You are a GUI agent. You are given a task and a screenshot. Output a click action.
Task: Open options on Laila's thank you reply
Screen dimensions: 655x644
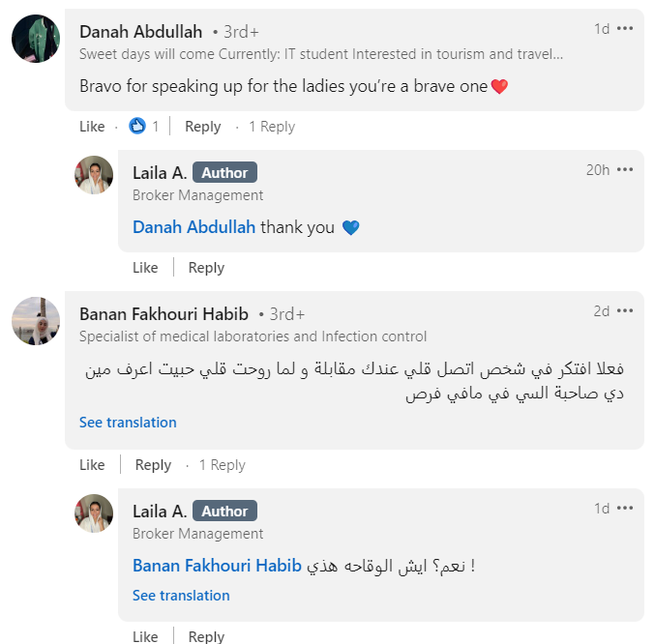[x=625, y=170]
